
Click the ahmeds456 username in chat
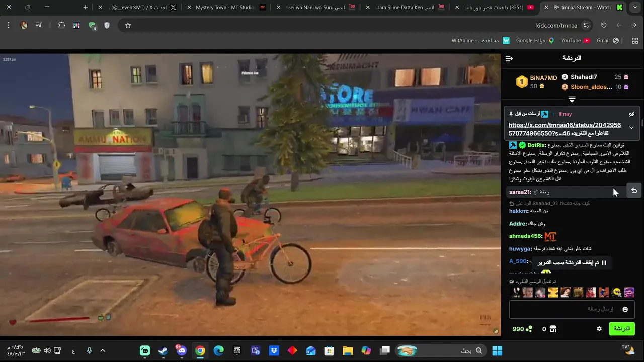click(x=526, y=236)
